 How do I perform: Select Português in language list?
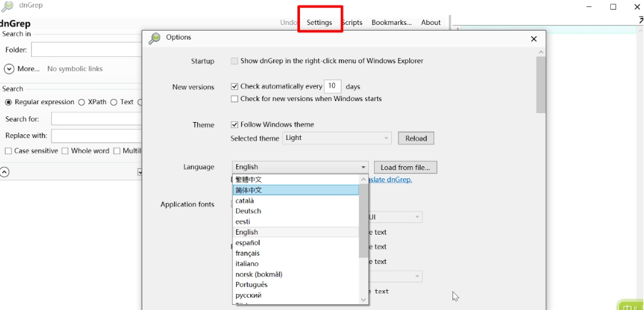(296, 284)
